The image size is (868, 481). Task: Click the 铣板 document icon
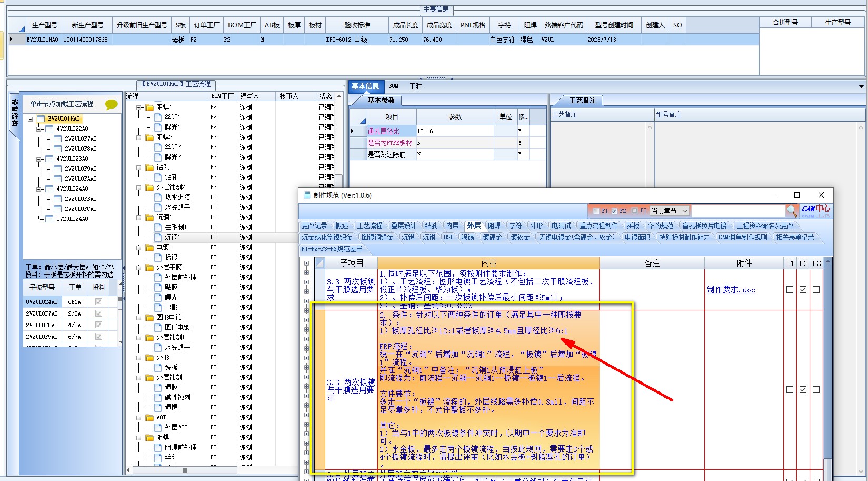(158, 367)
